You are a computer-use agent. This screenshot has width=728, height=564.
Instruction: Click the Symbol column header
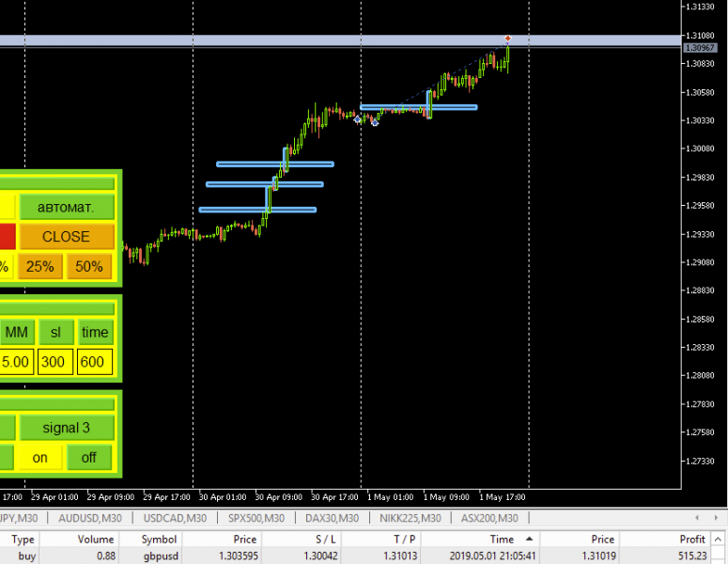[151, 540]
